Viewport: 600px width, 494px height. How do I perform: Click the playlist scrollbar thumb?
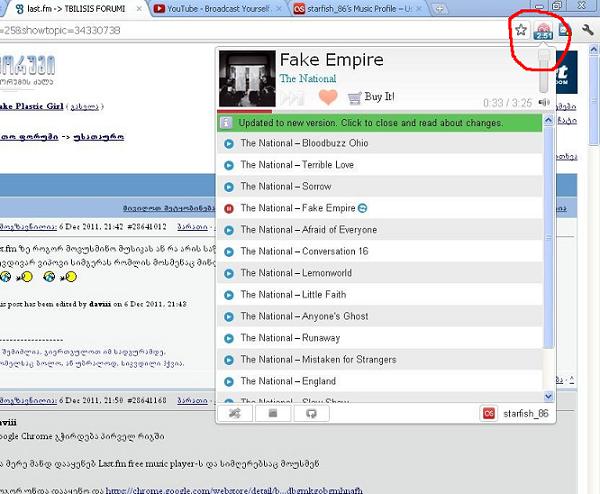tap(549, 237)
